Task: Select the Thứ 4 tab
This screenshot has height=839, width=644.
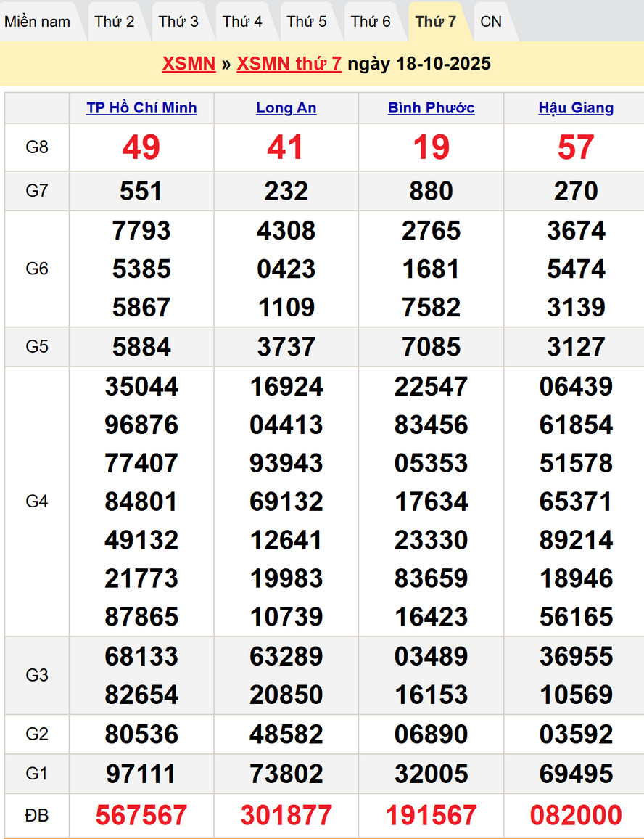Action: [242, 22]
